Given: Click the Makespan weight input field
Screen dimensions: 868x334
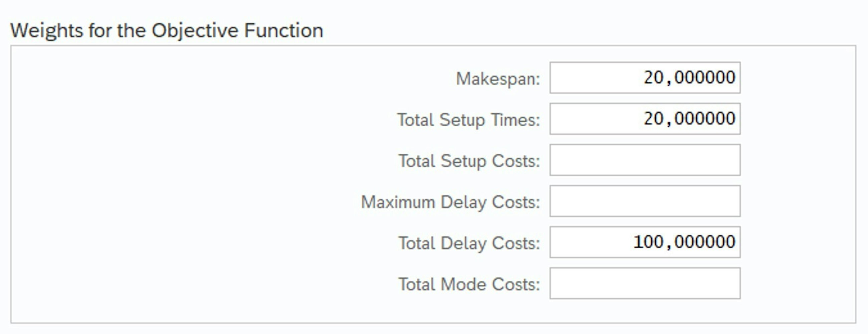Looking at the screenshot, I should point(644,77).
